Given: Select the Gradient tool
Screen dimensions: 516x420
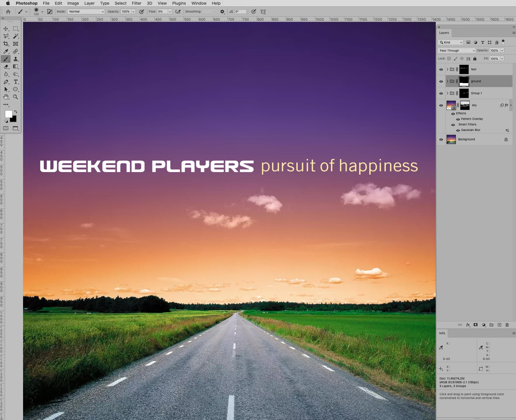Looking at the screenshot, I should (x=16, y=66).
